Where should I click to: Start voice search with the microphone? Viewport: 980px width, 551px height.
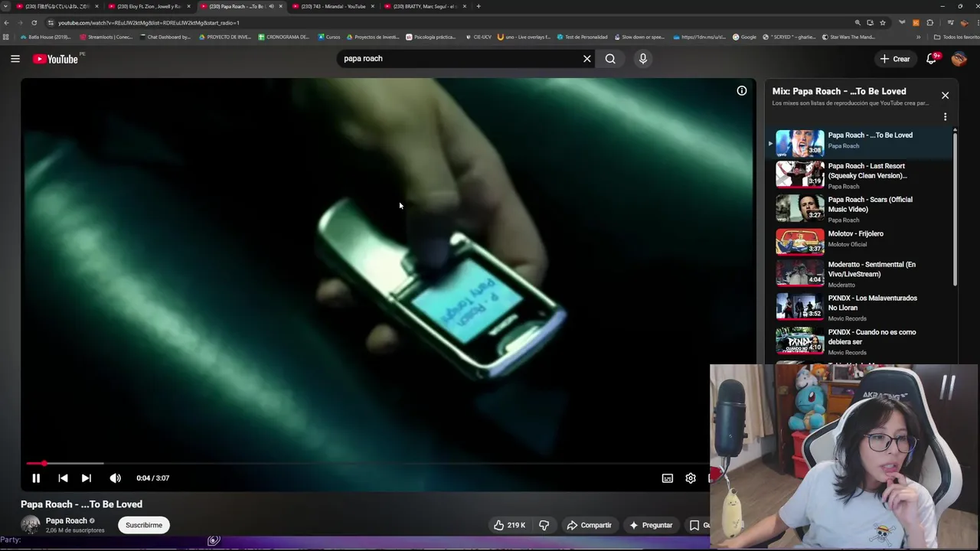643,58
